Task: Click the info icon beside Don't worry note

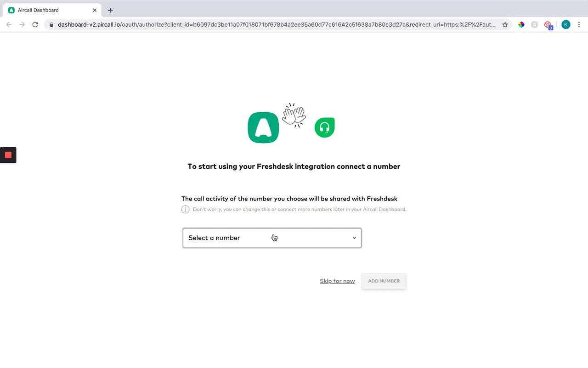Action: point(186,210)
